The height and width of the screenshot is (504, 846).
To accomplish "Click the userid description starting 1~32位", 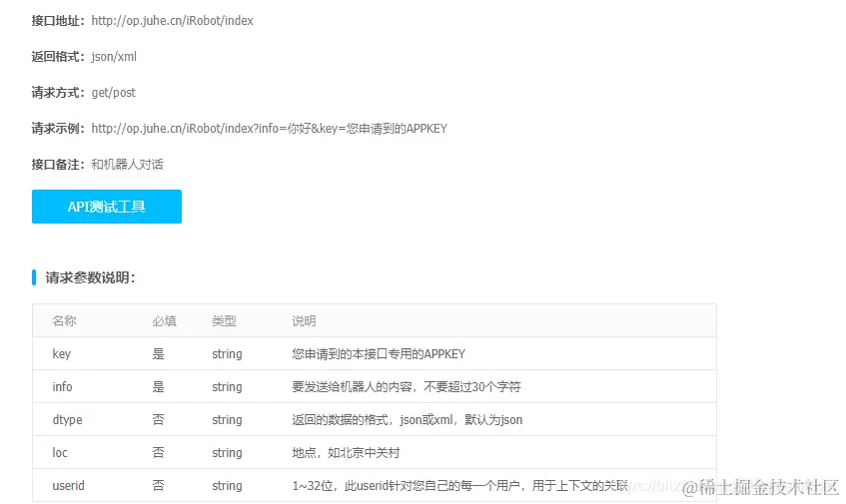I will (x=460, y=486).
